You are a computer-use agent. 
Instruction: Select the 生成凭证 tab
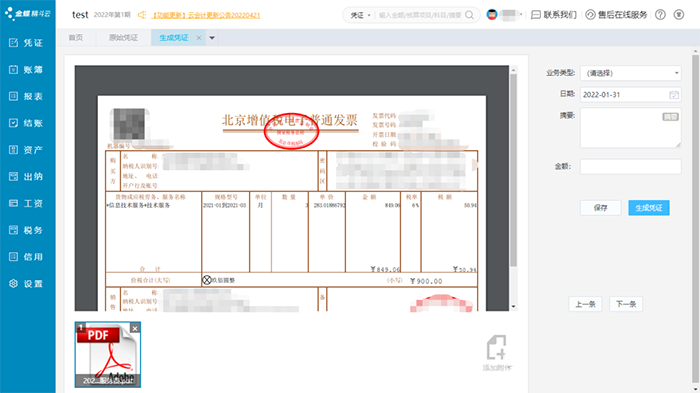[x=174, y=38]
